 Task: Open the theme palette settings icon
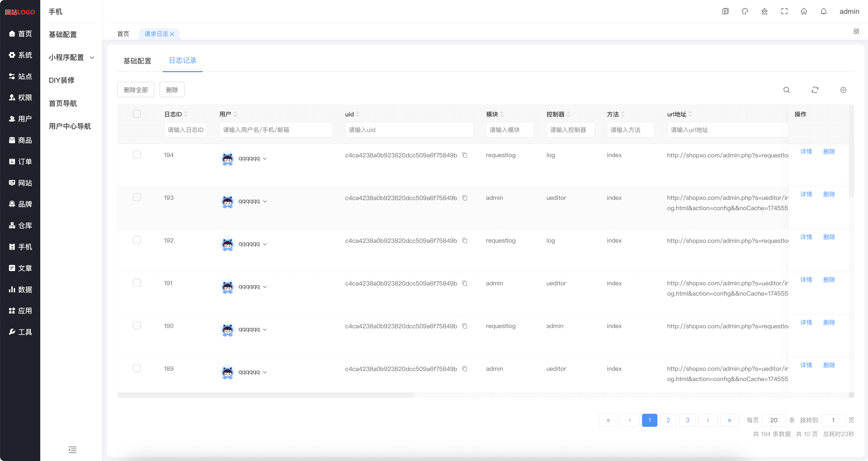[745, 11]
